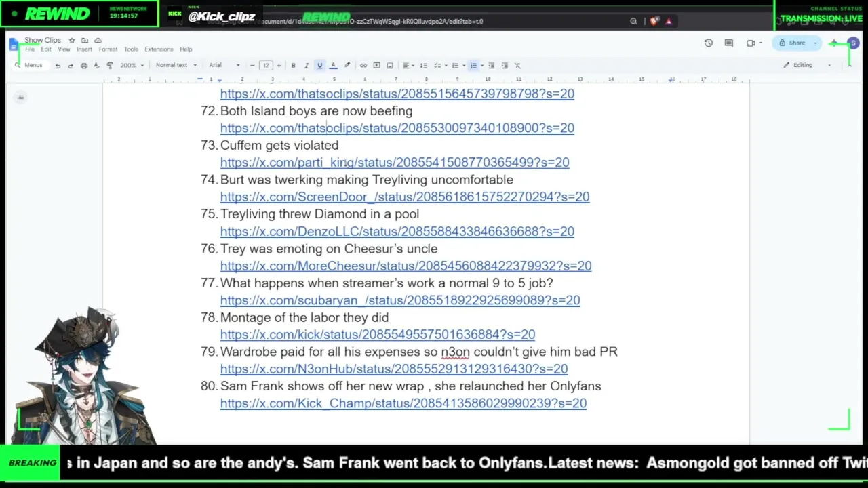View the cloud save status icon
The height and width of the screenshot is (488, 868).
[98, 41]
